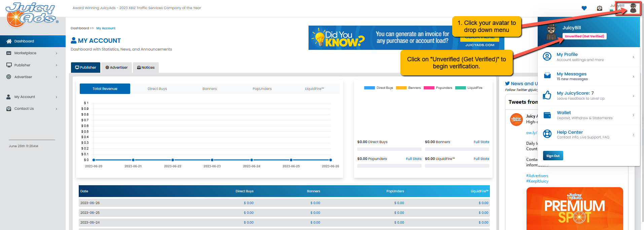Image resolution: width=644 pixels, height=230 pixels.
Task: Click the Dashboard sidebar menu item
Action: tap(33, 41)
